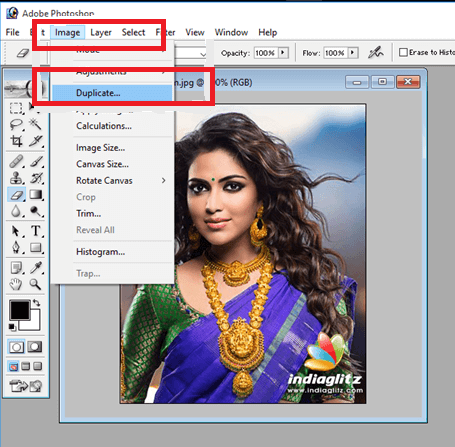Select the Crop tool
The height and width of the screenshot is (447, 455).
pyautogui.click(x=16, y=141)
